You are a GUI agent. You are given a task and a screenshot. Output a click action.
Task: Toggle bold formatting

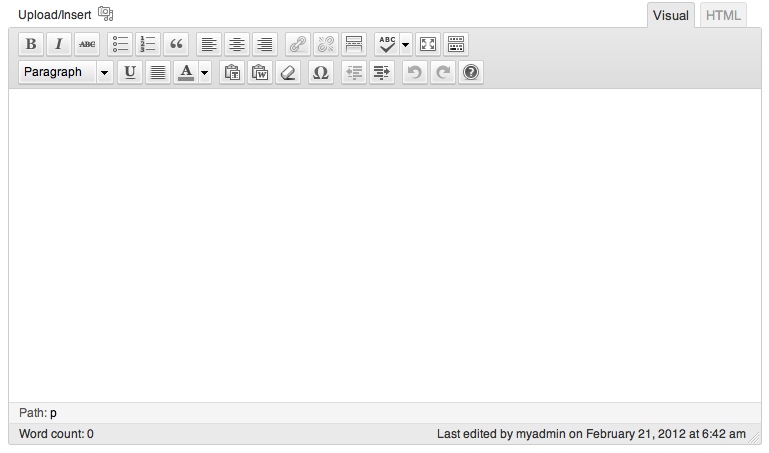[x=31, y=44]
